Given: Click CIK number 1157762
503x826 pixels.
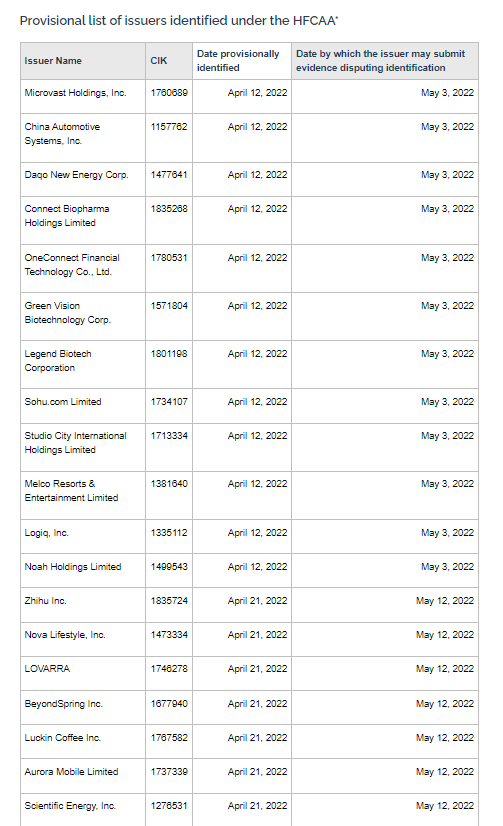Looking at the screenshot, I should [169, 126].
